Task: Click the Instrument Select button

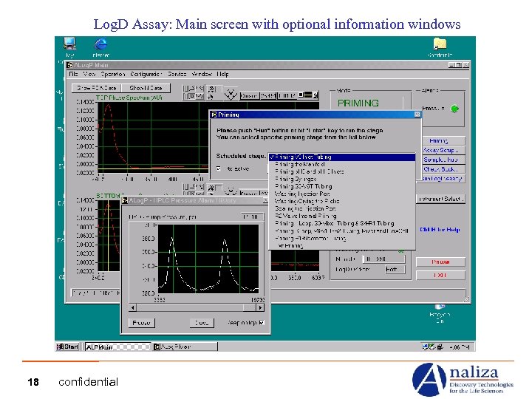Action: [440, 199]
